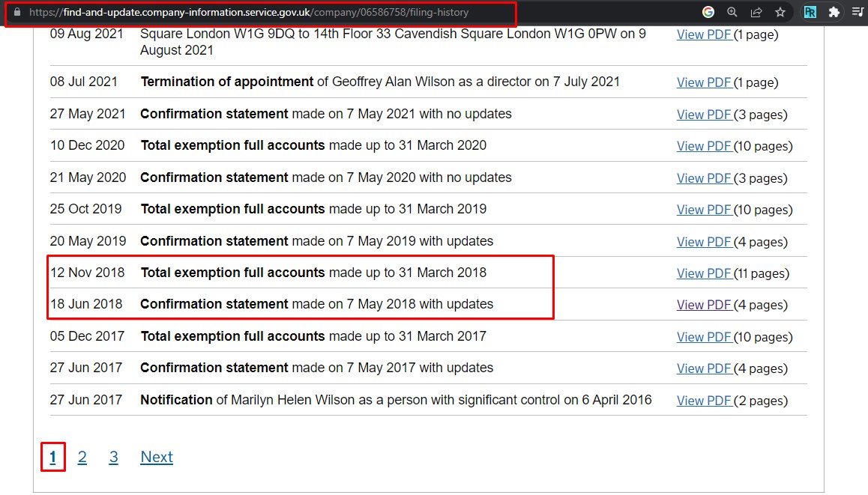Select the date '08 Jul 2021'
868x495 pixels.
pos(84,82)
